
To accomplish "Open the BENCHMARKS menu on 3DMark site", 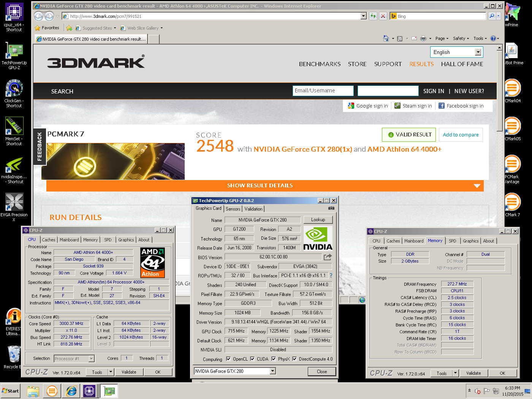I will [x=320, y=64].
